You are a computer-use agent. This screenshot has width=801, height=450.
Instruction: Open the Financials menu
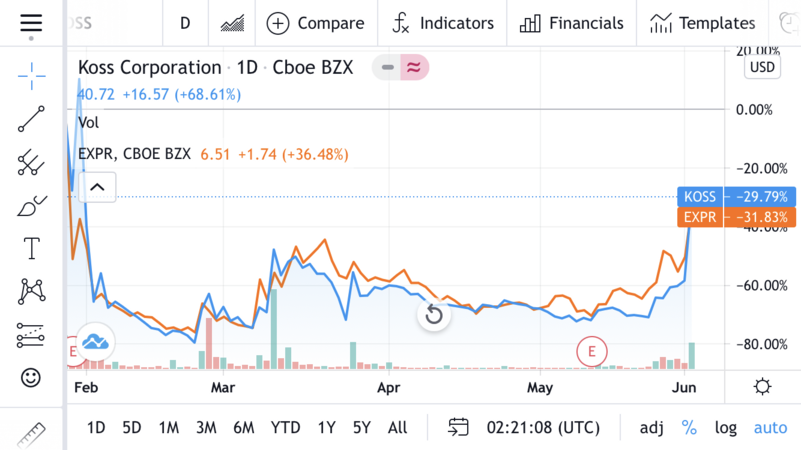point(572,23)
